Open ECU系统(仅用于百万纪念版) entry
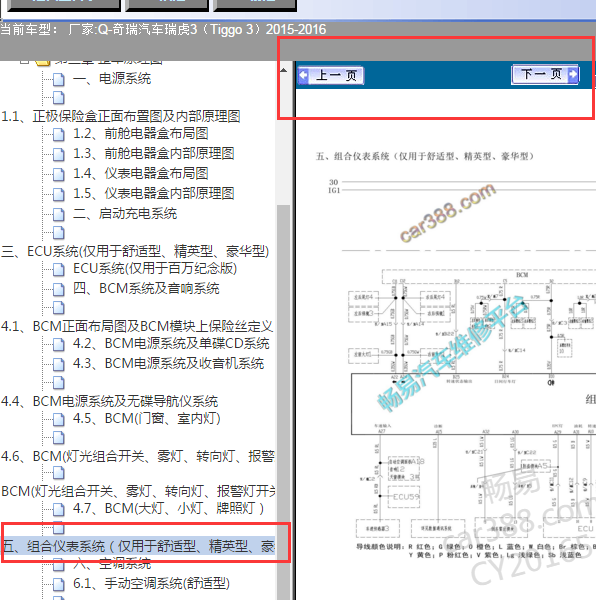 (x=155, y=268)
